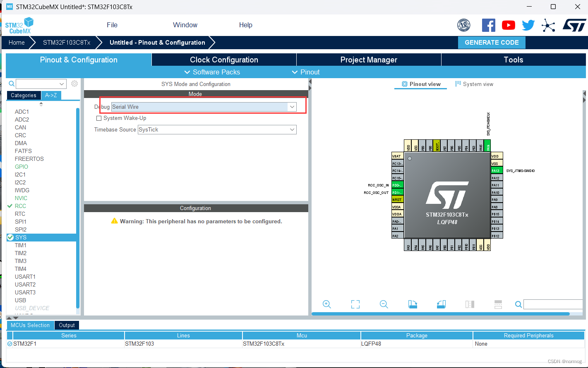Rotate chip view clockwise
588x368 pixels.
[x=413, y=304]
